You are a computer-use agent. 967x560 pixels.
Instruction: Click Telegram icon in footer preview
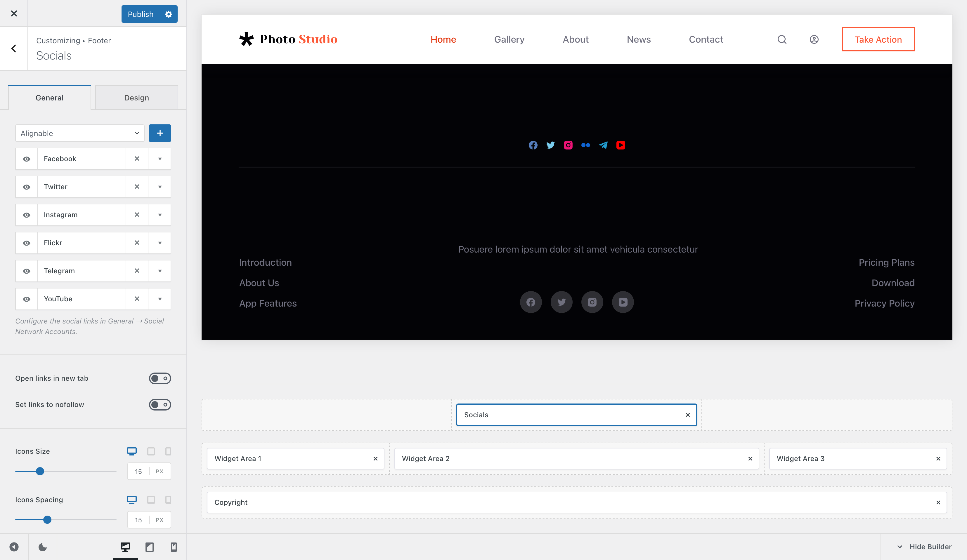tap(603, 145)
